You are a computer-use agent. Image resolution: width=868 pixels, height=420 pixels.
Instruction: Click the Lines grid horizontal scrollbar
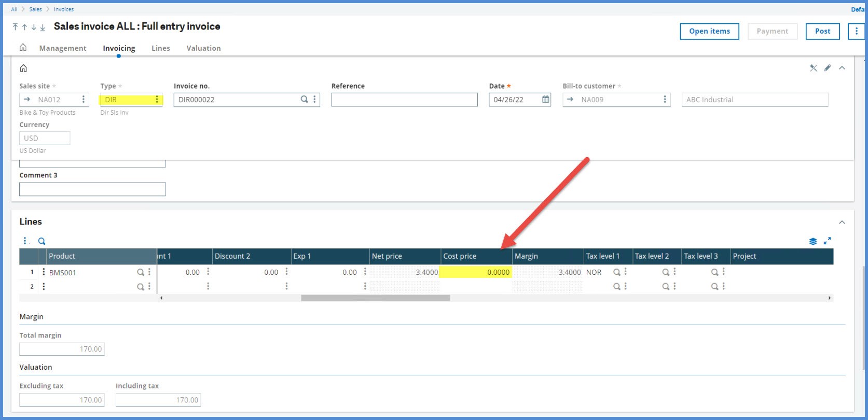pos(375,298)
